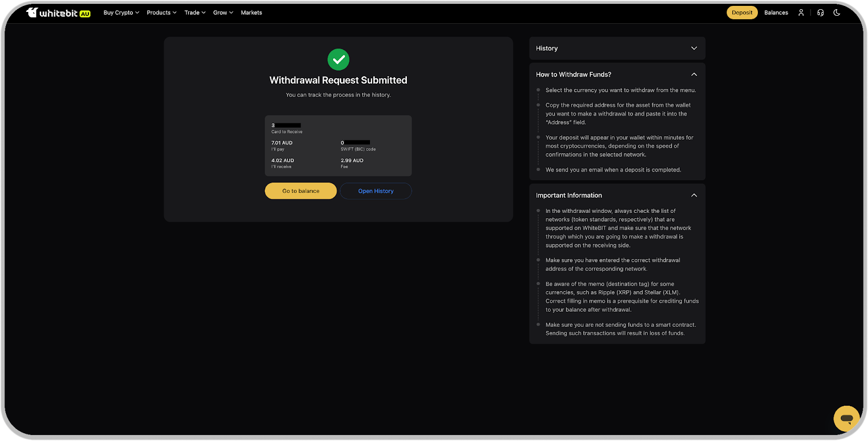
Task: Collapse the Important Information section
Action: click(694, 196)
